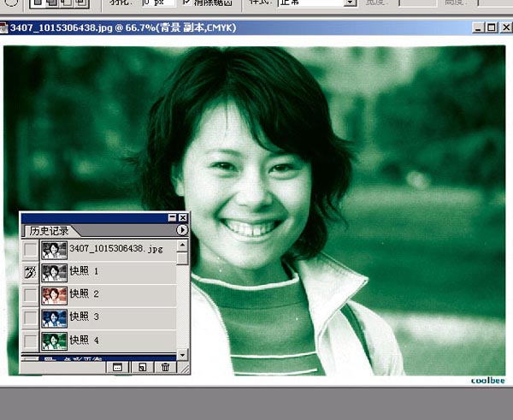513x420 pixels.
Task: Select the 3407_1015306438.jpg original snapshot
Action: (x=115, y=249)
